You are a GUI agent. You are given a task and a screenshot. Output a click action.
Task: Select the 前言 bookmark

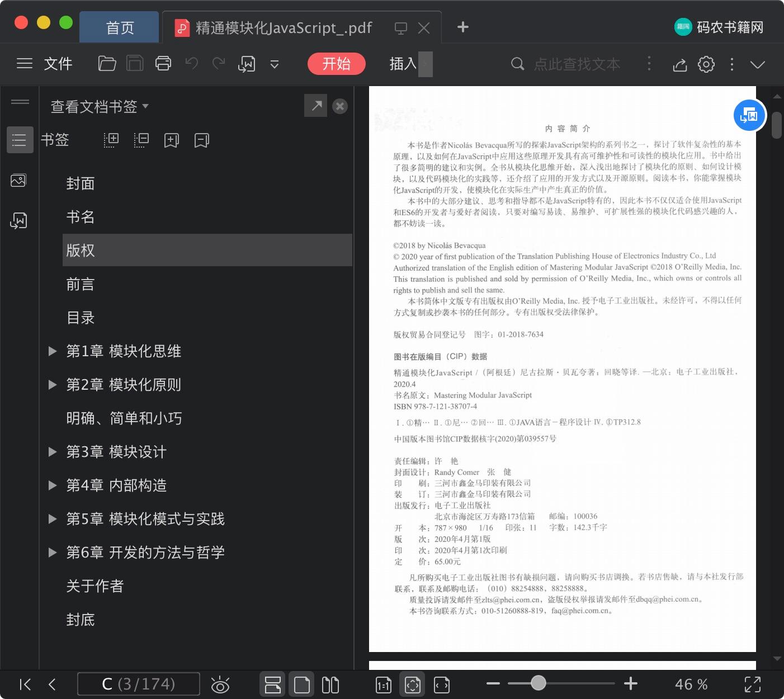pos(207,284)
